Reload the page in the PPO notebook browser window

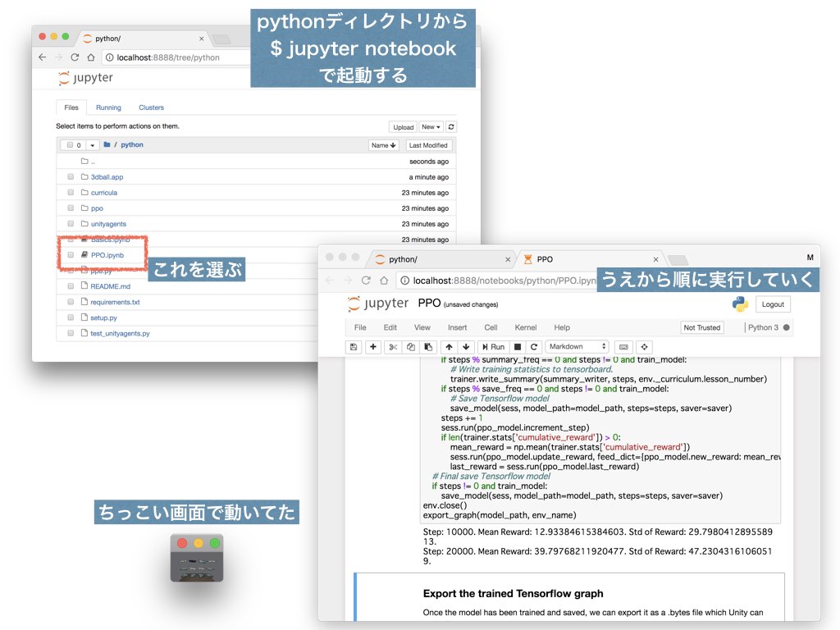pos(366,281)
